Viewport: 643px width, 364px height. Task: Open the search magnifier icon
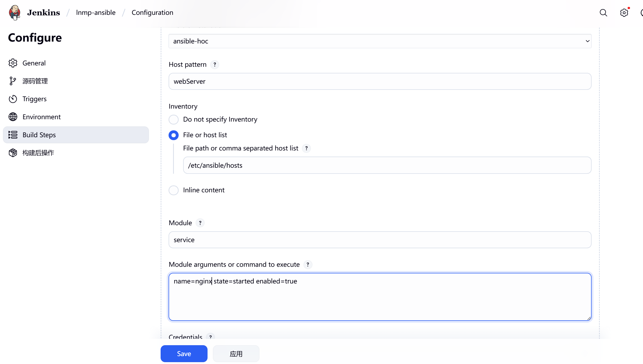603,13
